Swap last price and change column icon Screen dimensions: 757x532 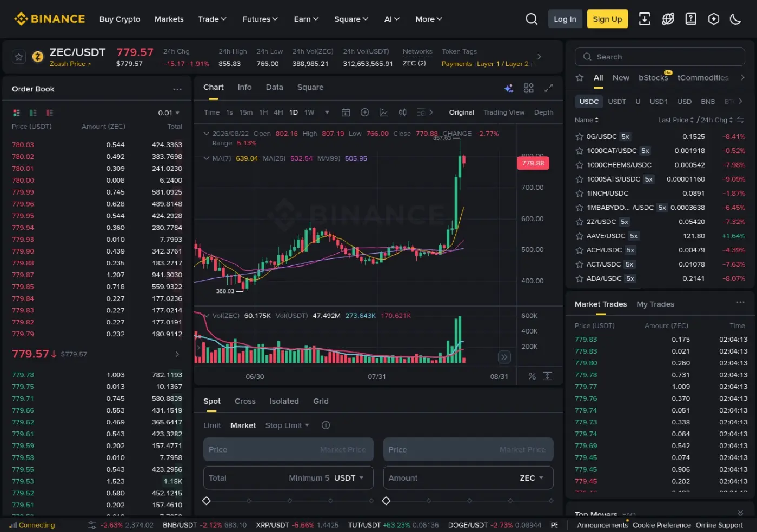(x=740, y=120)
